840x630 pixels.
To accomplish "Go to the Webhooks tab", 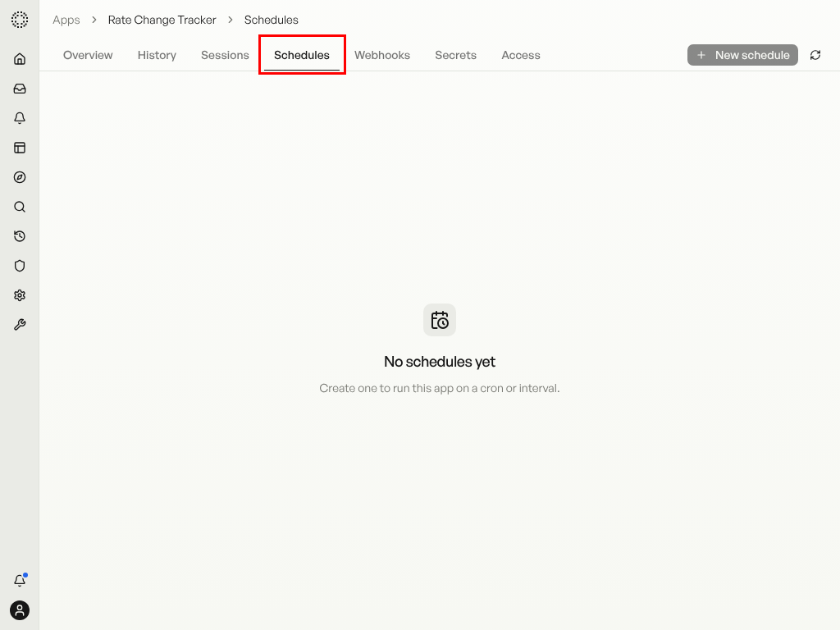I will [x=382, y=55].
